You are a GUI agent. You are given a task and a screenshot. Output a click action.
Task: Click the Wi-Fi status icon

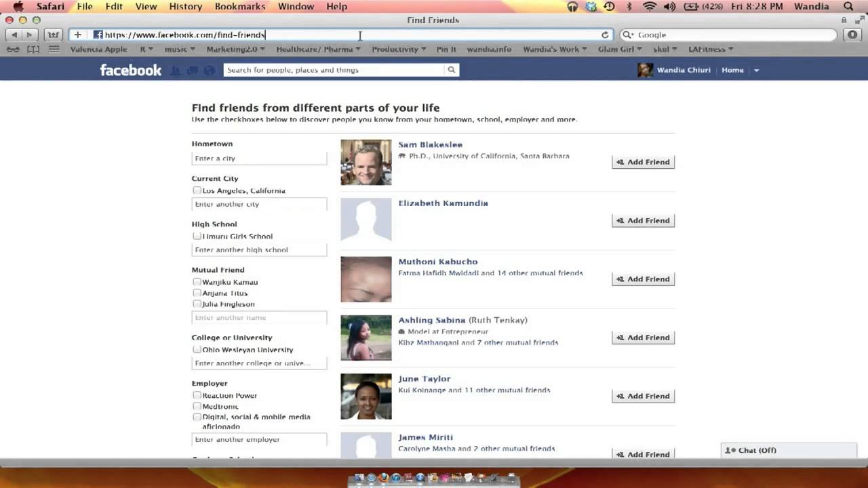pos(650,6)
